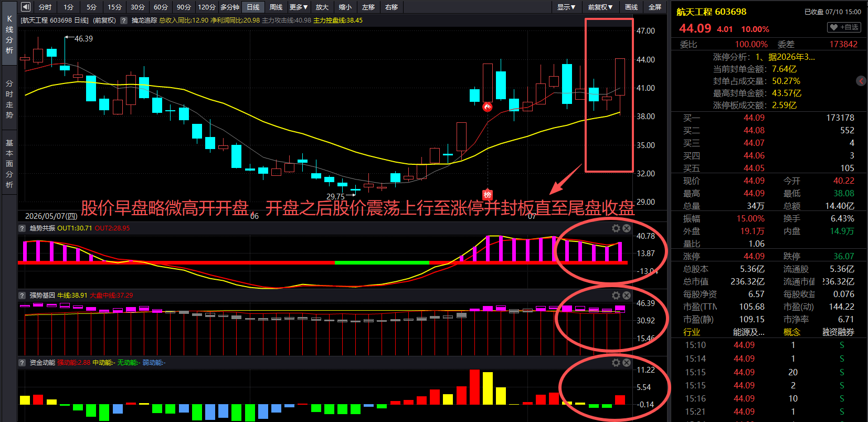868x422 pixels.
Task: Open the 分时走势 side tab
Action: click(9, 99)
